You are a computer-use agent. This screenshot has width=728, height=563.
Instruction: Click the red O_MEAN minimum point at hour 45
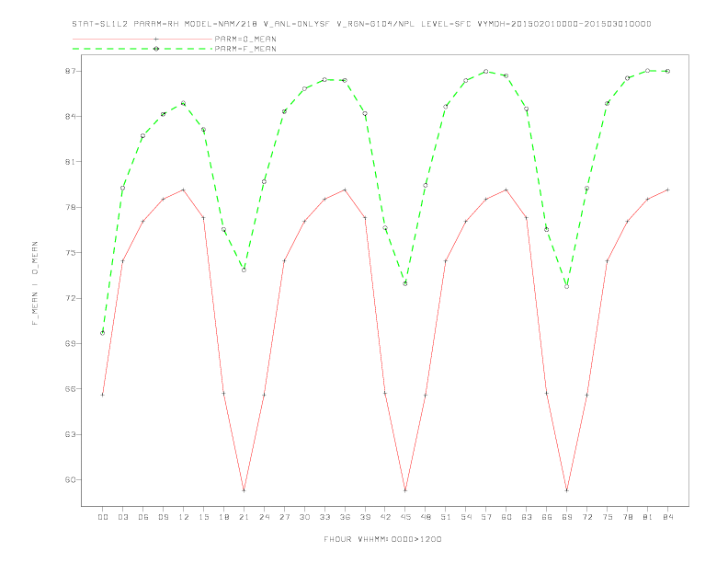coord(405,490)
